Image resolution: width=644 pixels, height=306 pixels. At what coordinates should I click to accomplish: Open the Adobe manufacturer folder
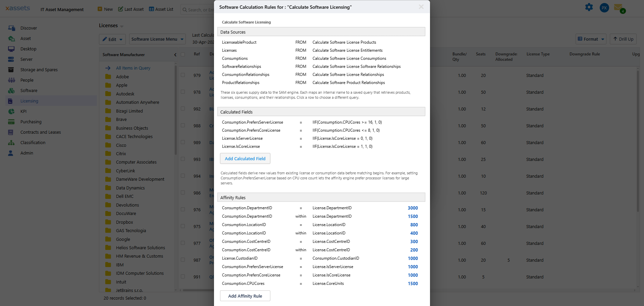click(122, 77)
